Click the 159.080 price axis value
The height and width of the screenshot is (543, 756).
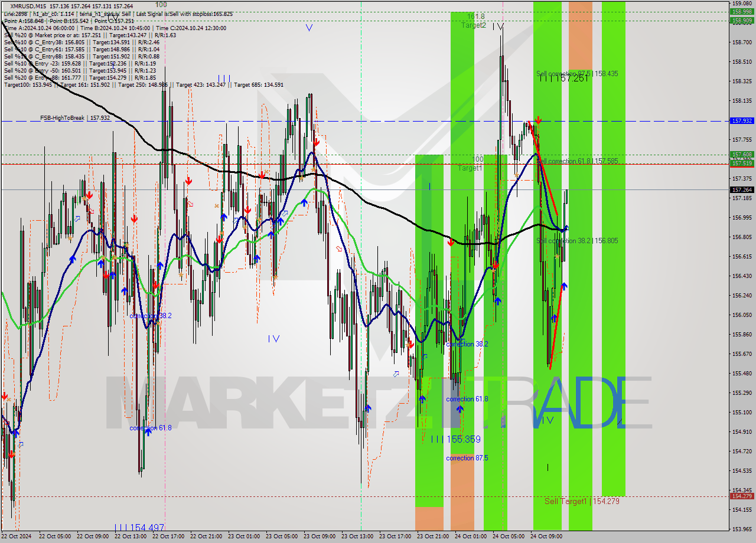[742, 3]
